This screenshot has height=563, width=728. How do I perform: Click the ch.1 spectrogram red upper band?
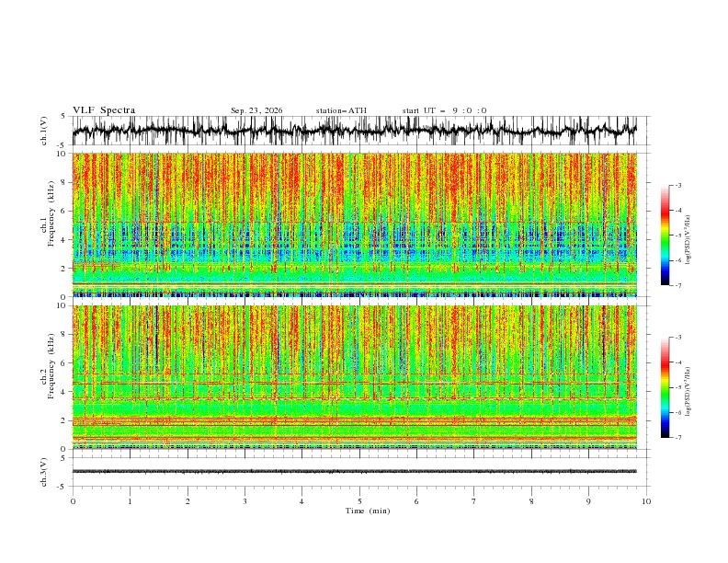coord(355,186)
